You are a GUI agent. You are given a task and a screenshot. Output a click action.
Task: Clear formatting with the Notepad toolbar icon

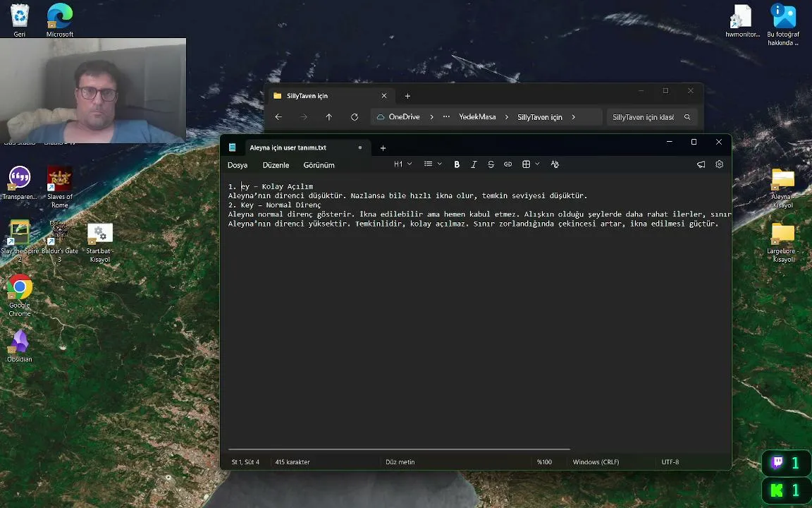point(555,164)
